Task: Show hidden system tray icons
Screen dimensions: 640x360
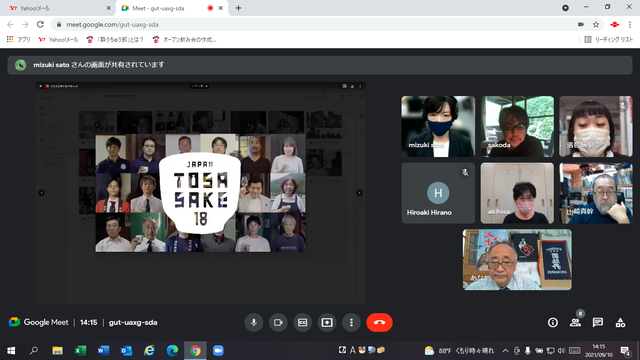Action: click(x=505, y=351)
